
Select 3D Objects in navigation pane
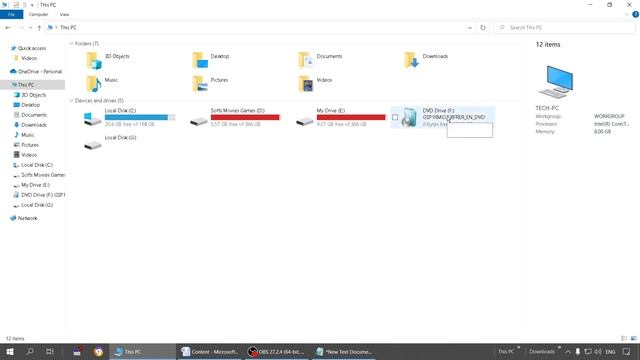(x=33, y=95)
